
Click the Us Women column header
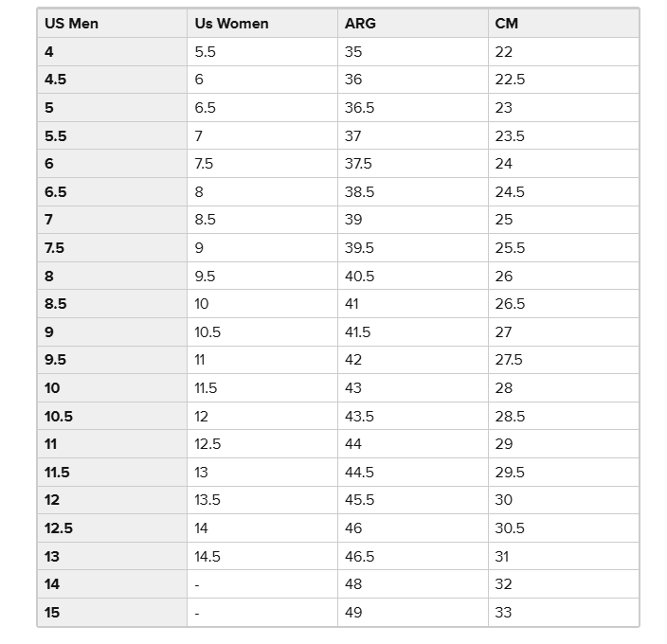click(262, 24)
